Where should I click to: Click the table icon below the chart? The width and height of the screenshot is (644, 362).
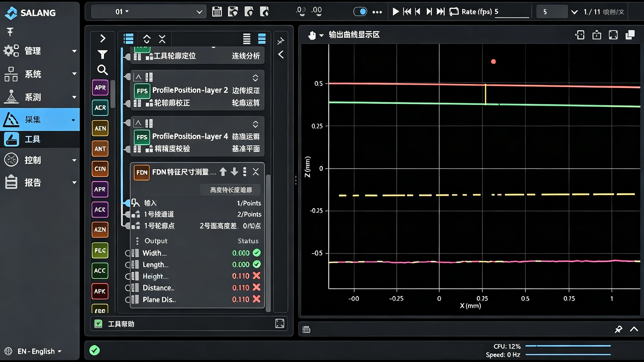(x=306, y=329)
